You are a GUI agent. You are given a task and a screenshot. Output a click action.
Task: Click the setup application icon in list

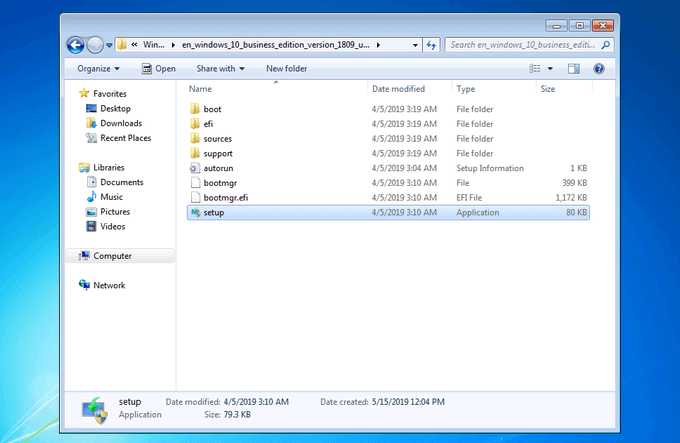(x=196, y=212)
